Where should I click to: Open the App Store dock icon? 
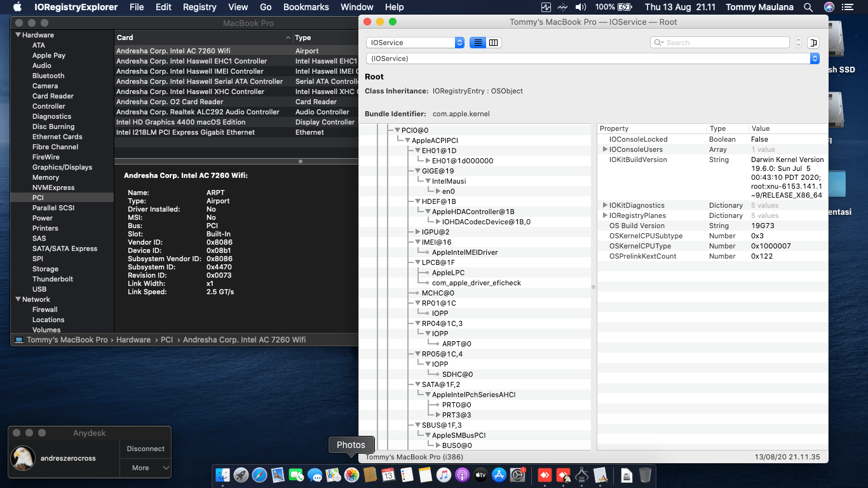pyautogui.click(x=499, y=475)
